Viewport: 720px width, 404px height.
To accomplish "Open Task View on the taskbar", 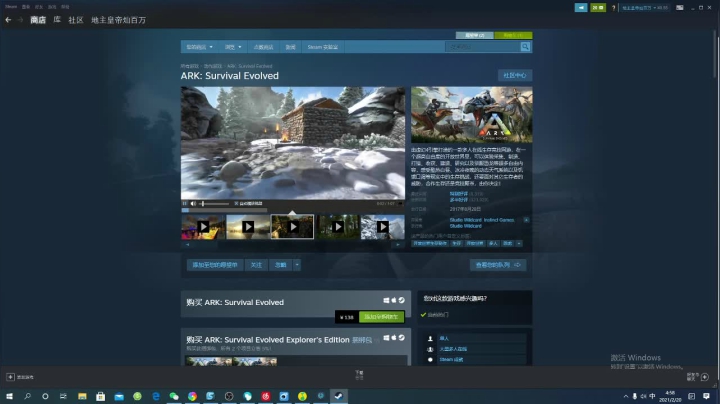I will pyautogui.click(x=63, y=396).
